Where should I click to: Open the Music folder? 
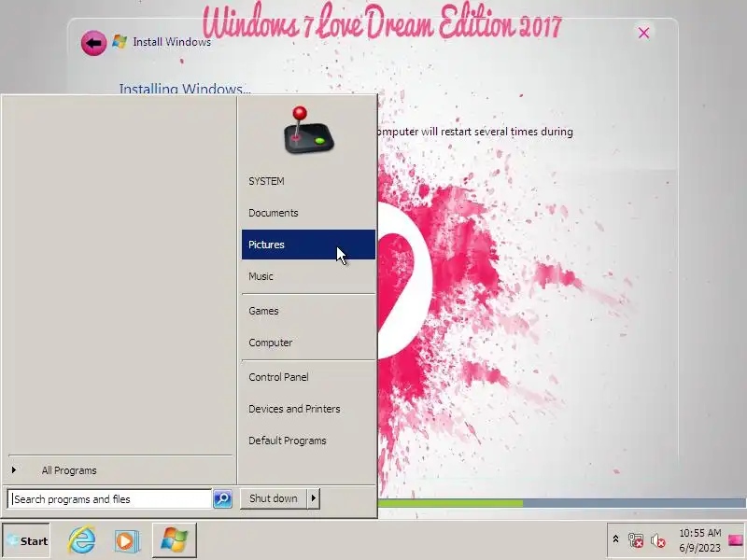(308, 276)
